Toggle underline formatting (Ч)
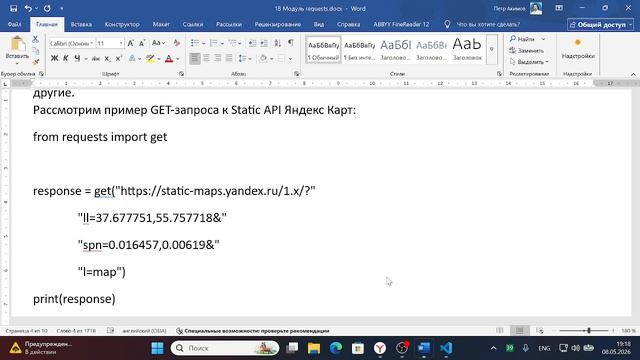 77,59
